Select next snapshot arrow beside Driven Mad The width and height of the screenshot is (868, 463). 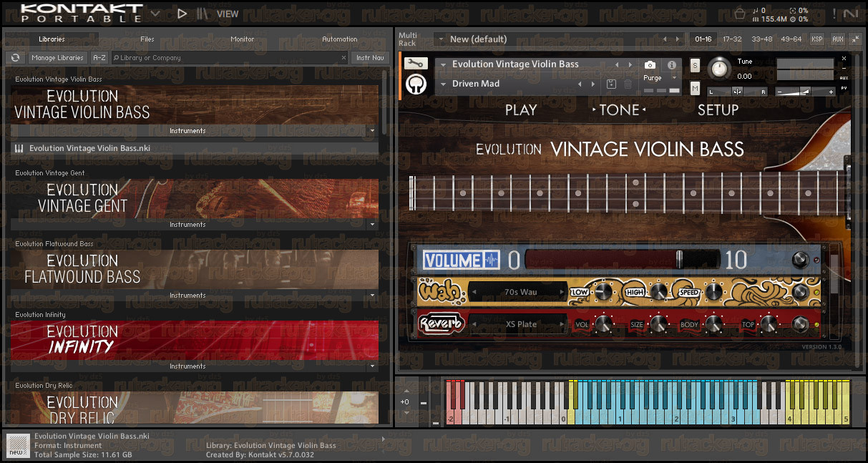pyautogui.click(x=593, y=84)
